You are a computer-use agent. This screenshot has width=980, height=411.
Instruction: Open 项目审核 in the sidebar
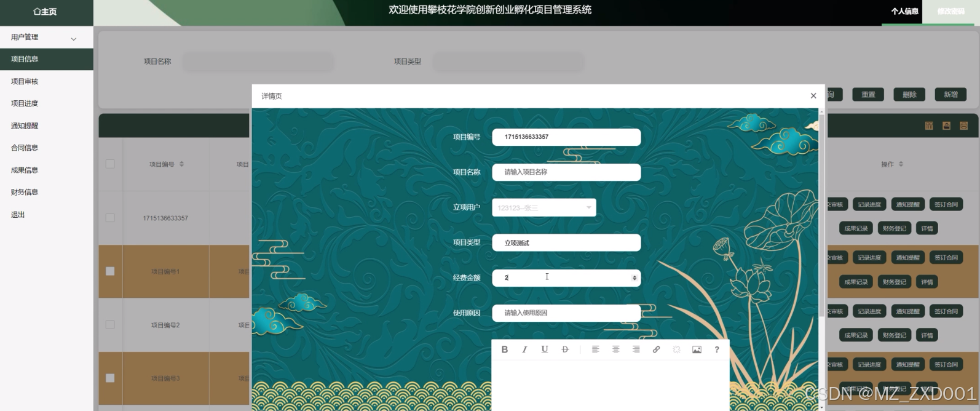[x=47, y=81]
